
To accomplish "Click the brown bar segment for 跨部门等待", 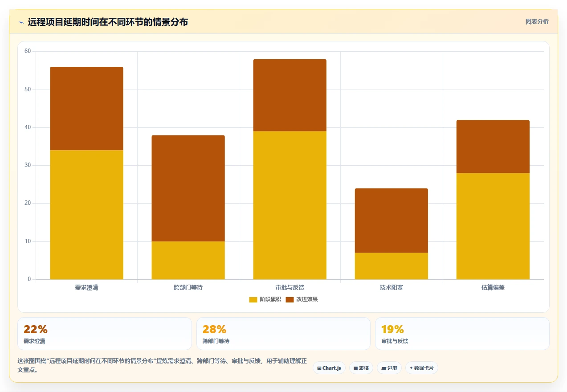I will 188,188.
